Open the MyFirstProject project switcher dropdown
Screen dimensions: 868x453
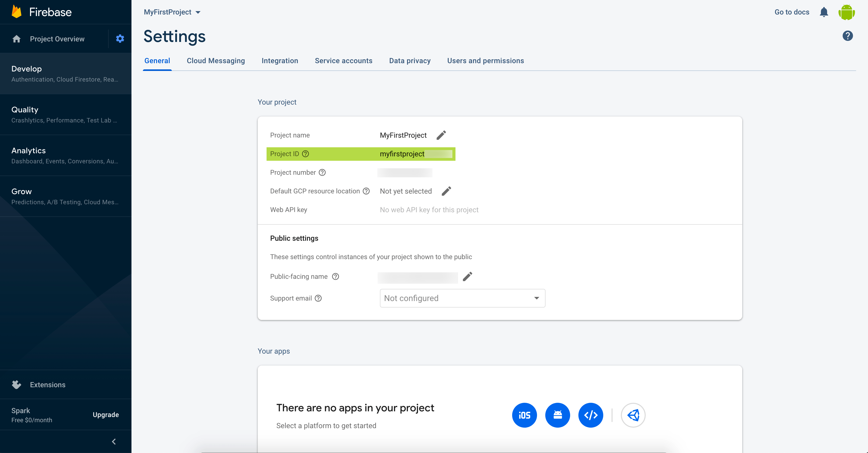(x=172, y=12)
